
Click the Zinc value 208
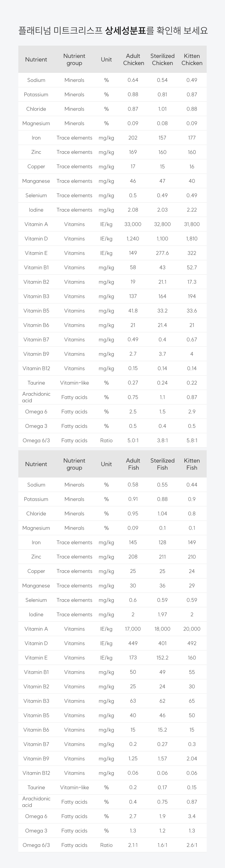[x=133, y=557]
